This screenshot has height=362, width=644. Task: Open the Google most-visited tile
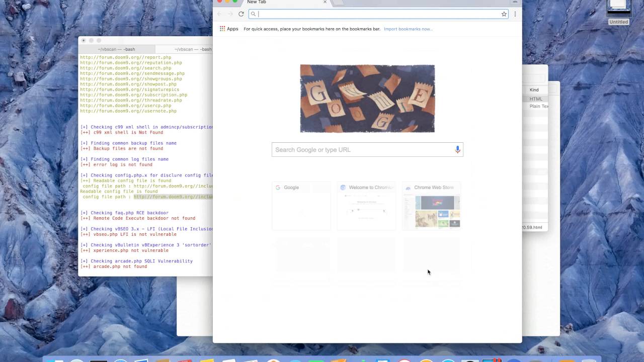click(x=301, y=205)
